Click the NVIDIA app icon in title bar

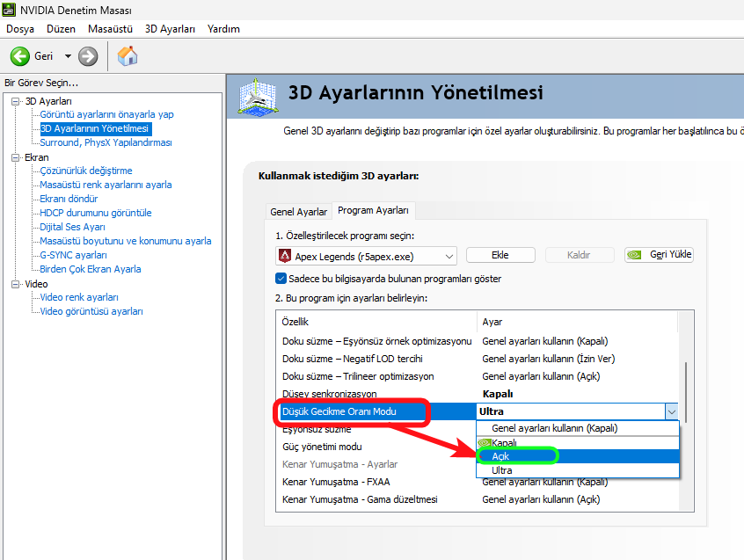(x=9, y=10)
